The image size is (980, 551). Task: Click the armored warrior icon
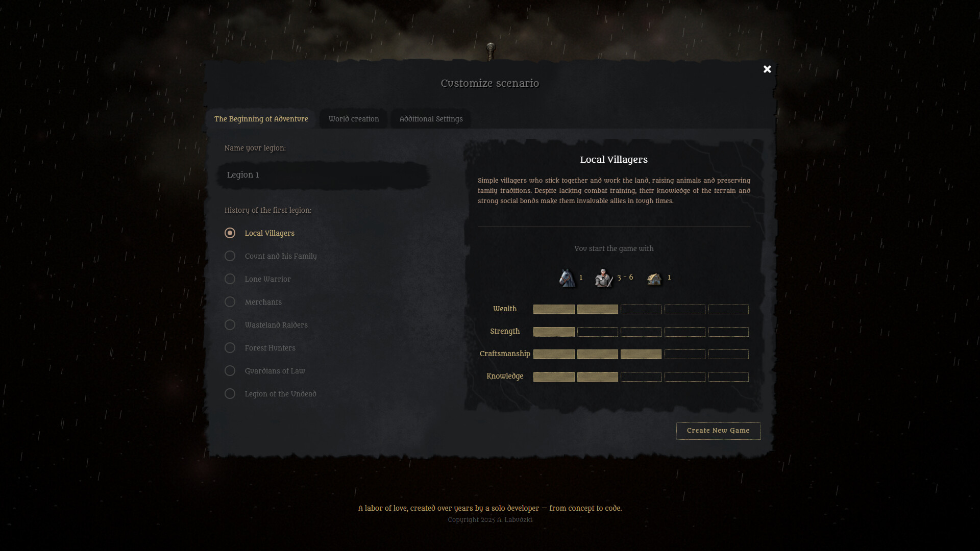click(603, 278)
